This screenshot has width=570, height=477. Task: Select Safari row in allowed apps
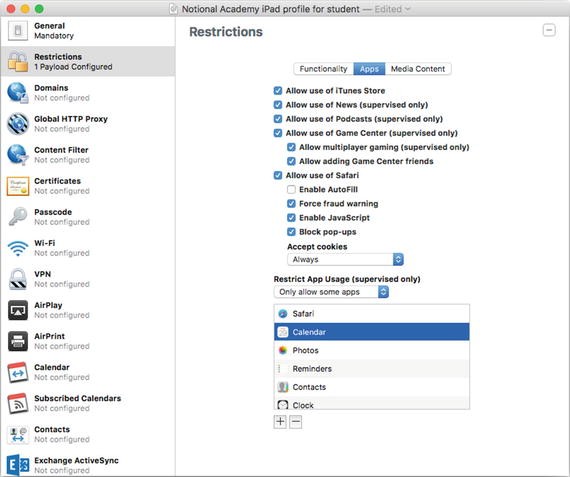click(x=372, y=313)
